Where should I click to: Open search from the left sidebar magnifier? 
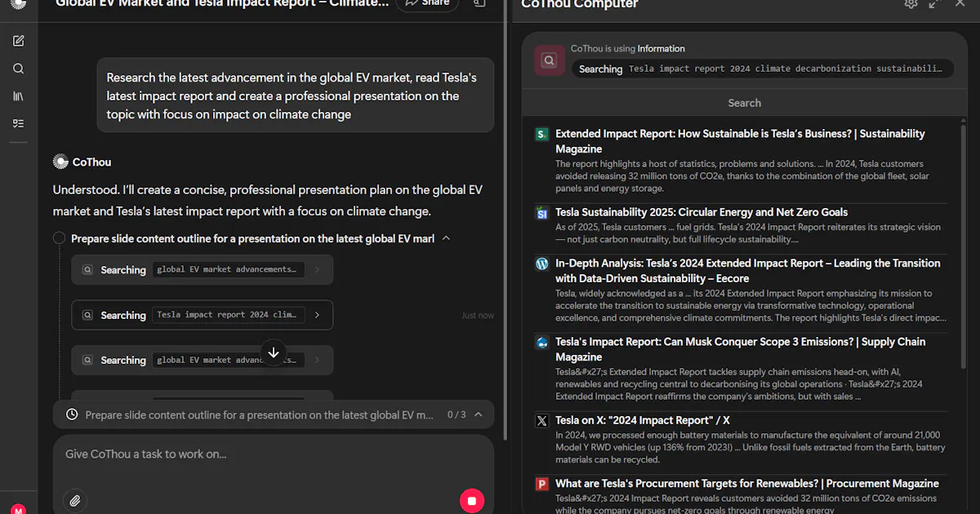click(x=19, y=69)
